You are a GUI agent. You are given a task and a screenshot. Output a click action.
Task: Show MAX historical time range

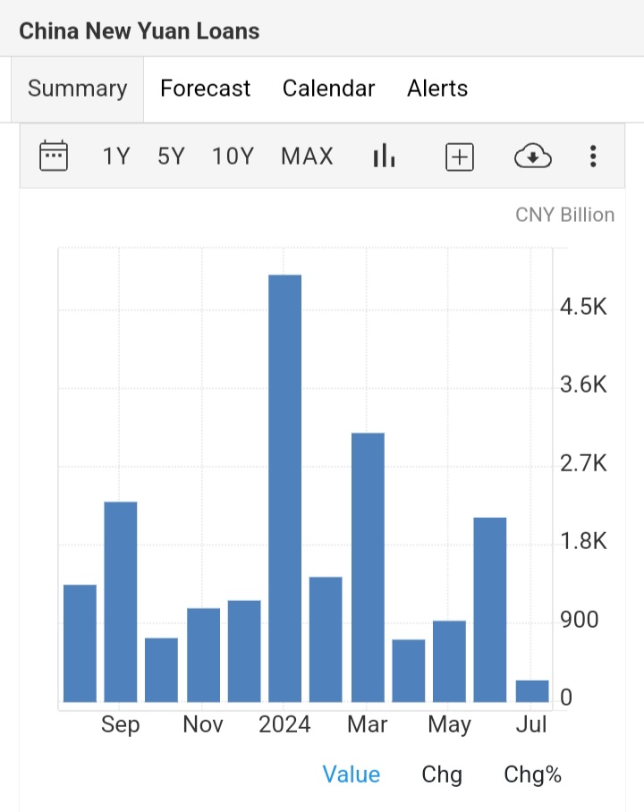(307, 156)
